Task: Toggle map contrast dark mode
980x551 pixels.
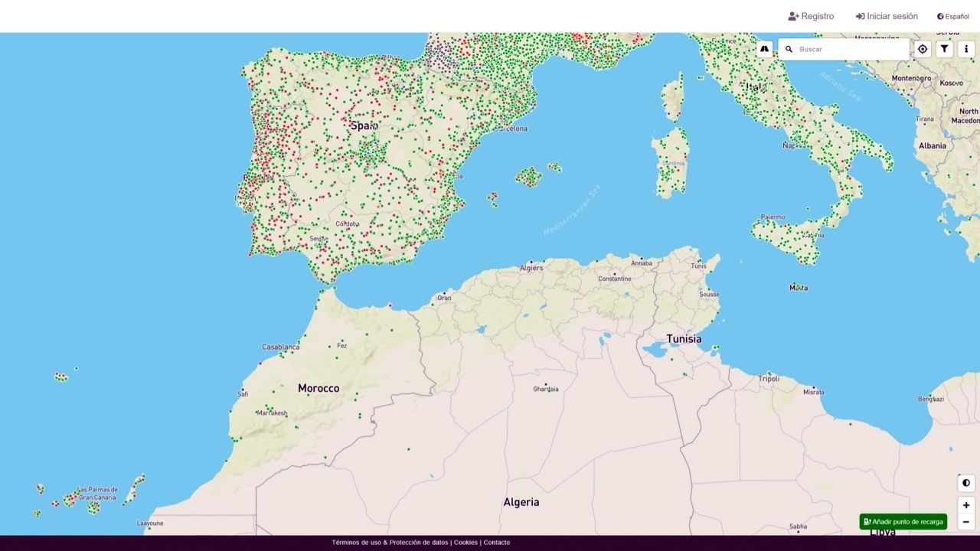Action: pos(966,483)
